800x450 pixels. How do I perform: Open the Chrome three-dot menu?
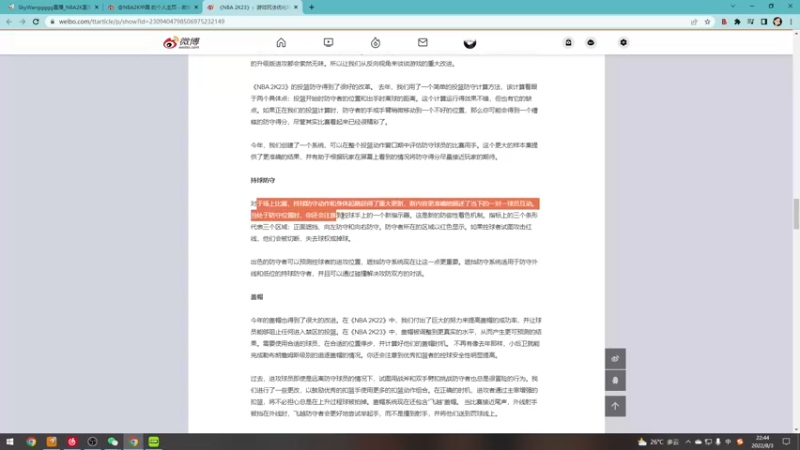(791, 21)
